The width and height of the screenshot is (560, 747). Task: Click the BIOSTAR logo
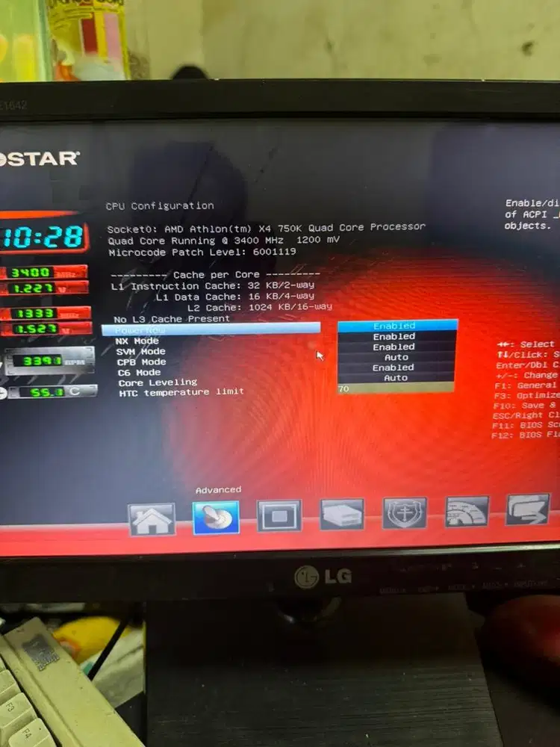[39, 158]
